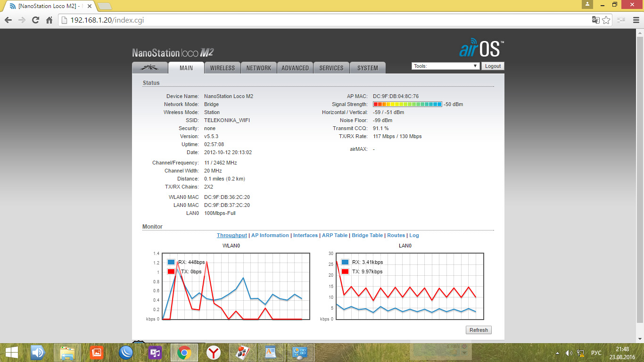This screenshot has width=644, height=362.
Task: Open the SERVICES tab
Action: coord(331,68)
